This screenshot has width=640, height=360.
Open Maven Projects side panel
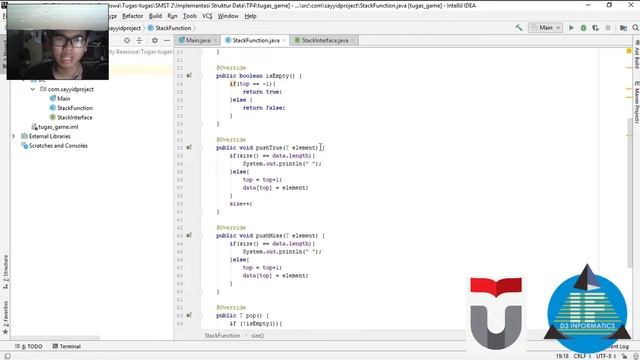636,101
